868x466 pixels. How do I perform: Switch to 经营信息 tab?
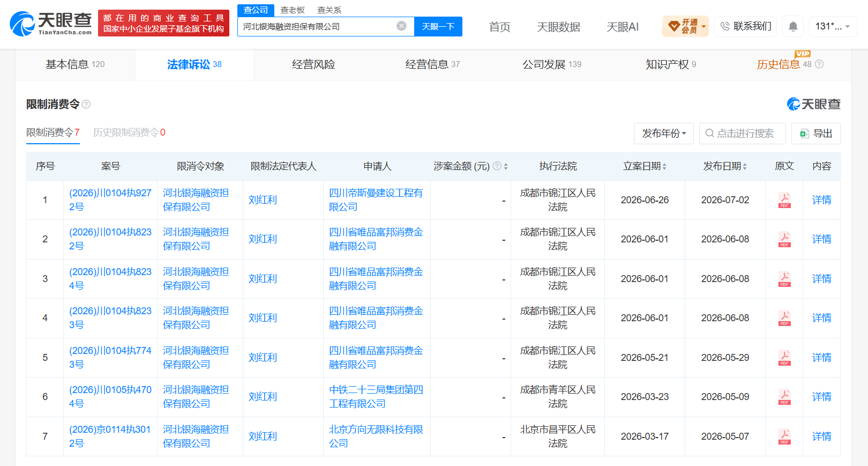click(432, 64)
